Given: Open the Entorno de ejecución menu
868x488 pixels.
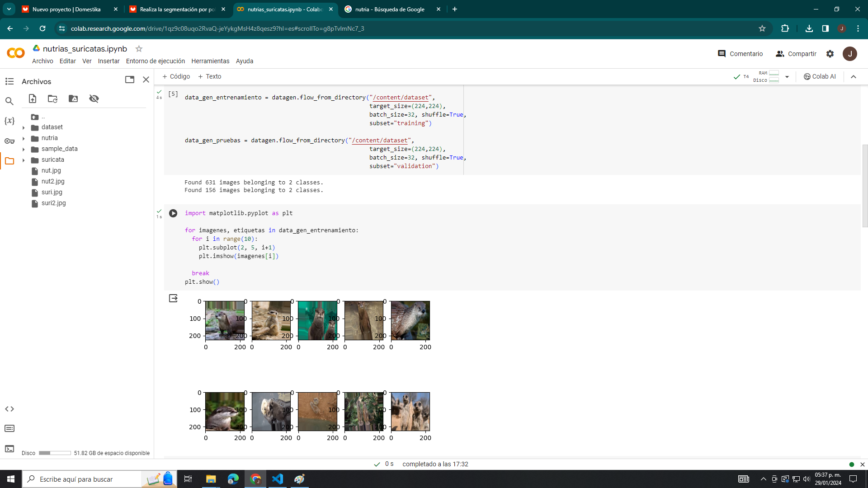Looking at the screenshot, I should pos(155,61).
